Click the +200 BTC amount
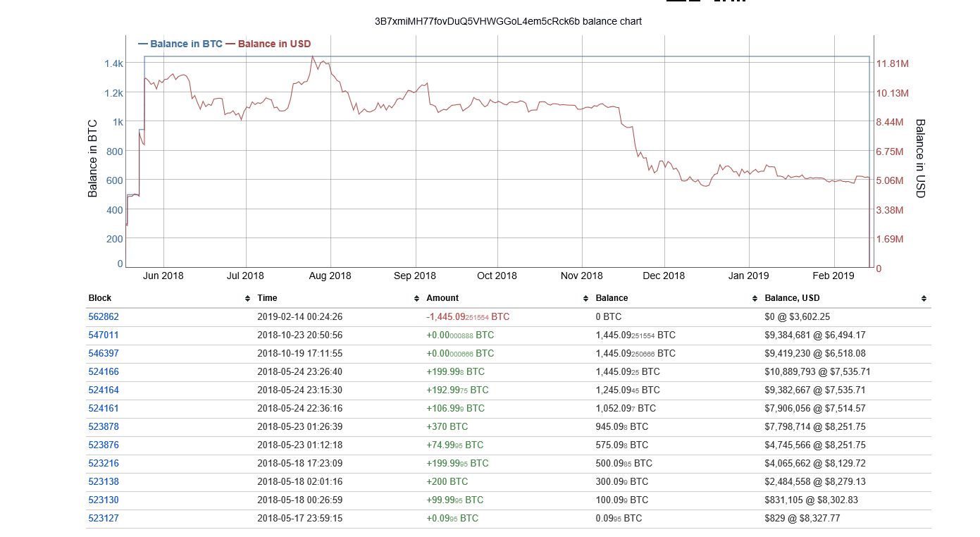This screenshot has width=980, height=537. (x=447, y=482)
